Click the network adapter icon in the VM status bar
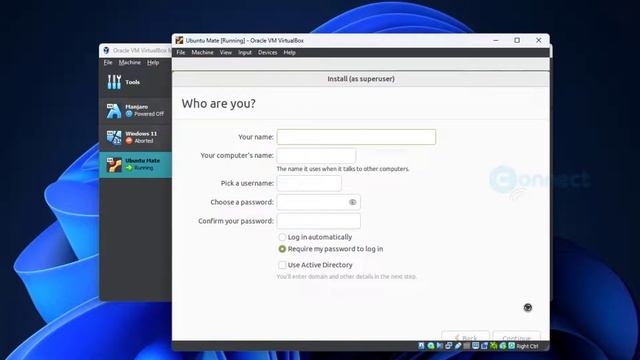 pos(448,346)
